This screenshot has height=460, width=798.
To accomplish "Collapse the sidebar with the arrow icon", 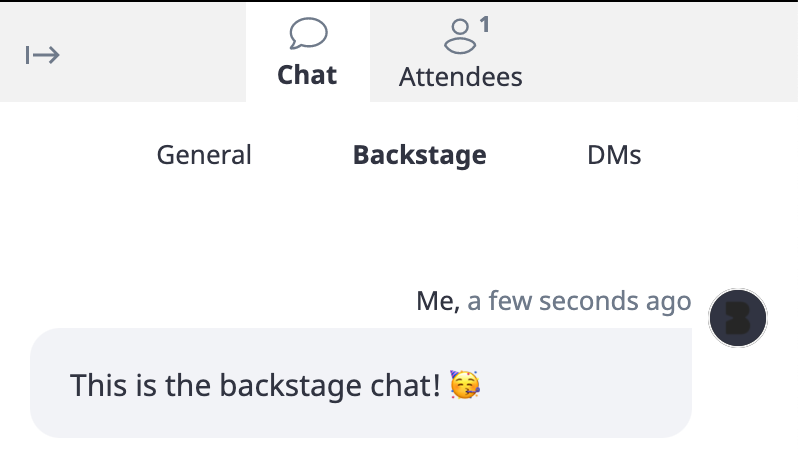I will 43,55.
